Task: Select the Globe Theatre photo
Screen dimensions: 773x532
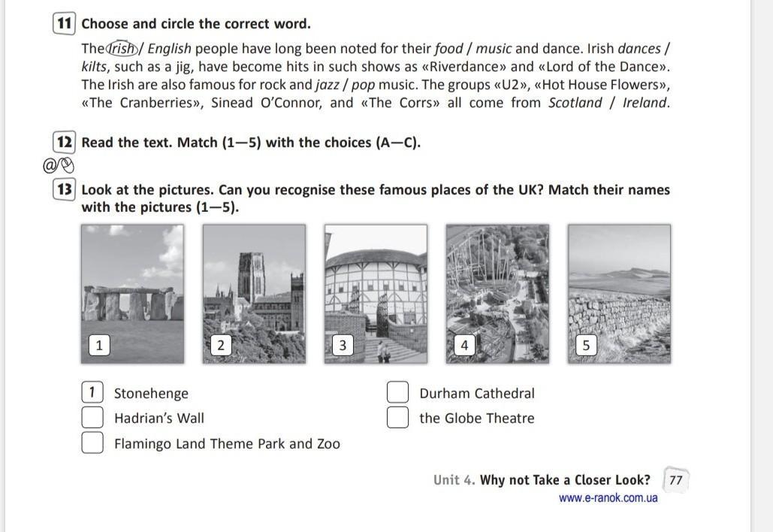Action: 376,293
